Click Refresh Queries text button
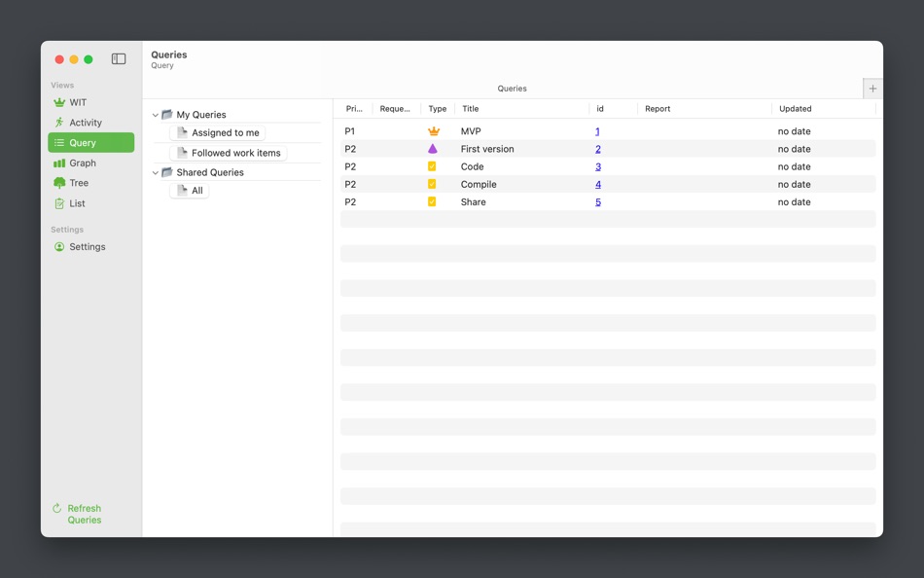This screenshot has height=578, width=924. pos(85,514)
